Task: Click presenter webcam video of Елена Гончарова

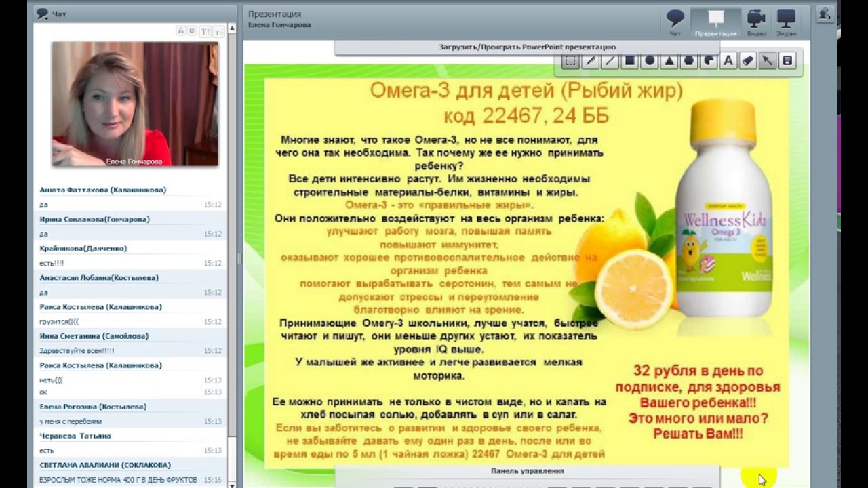Action: tap(135, 104)
